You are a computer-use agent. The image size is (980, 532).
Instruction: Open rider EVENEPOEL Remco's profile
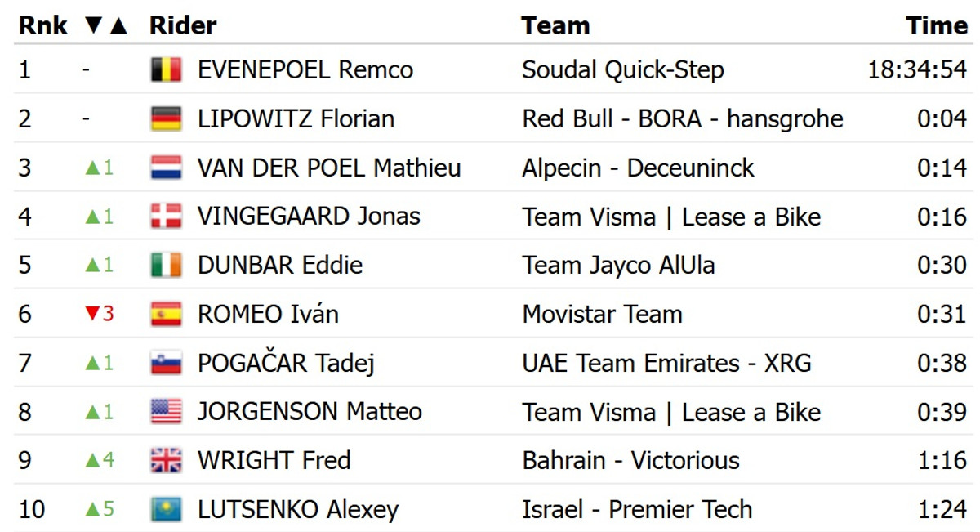[x=305, y=70]
